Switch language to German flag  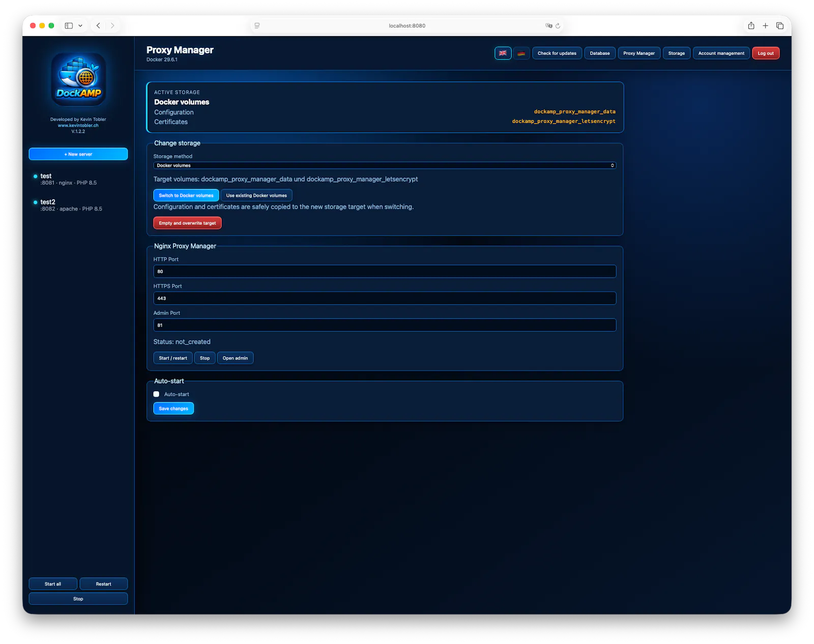[521, 53]
